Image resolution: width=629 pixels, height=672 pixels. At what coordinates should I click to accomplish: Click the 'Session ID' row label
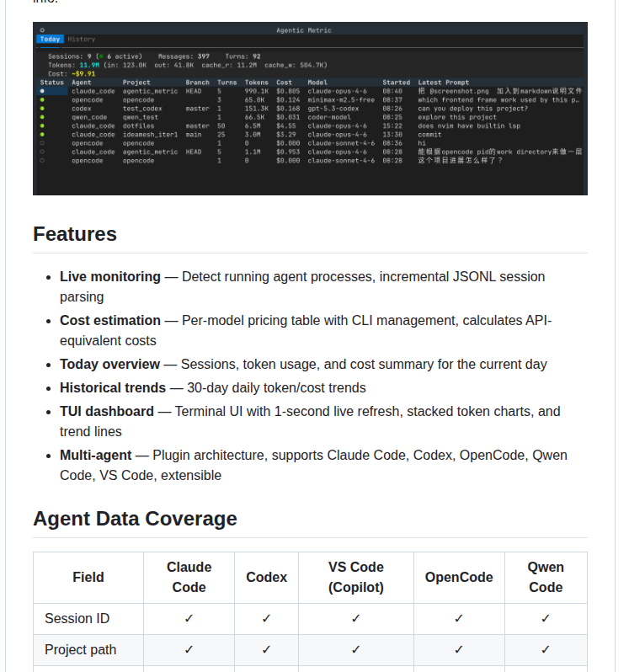pos(77,618)
